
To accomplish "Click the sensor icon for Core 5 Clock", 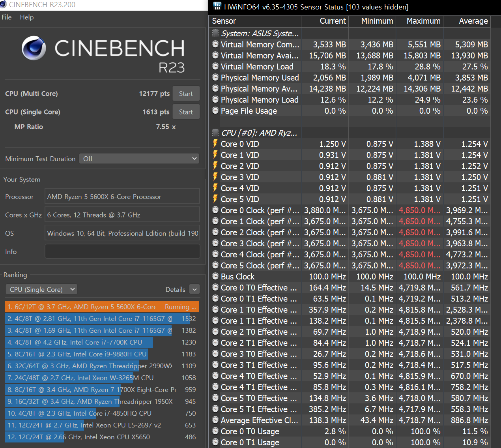I will 215,265.
